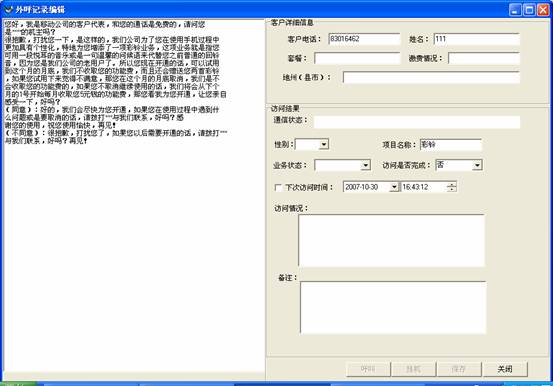
Task: Click the window title bar icon
Action: pos(8,10)
